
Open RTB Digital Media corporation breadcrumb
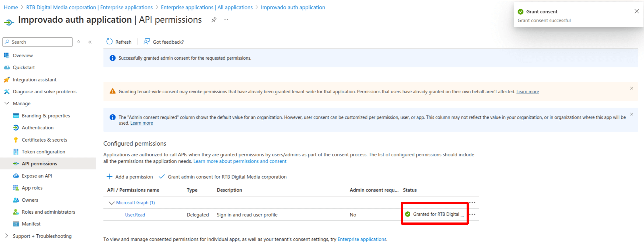pyautogui.click(x=89, y=7)
